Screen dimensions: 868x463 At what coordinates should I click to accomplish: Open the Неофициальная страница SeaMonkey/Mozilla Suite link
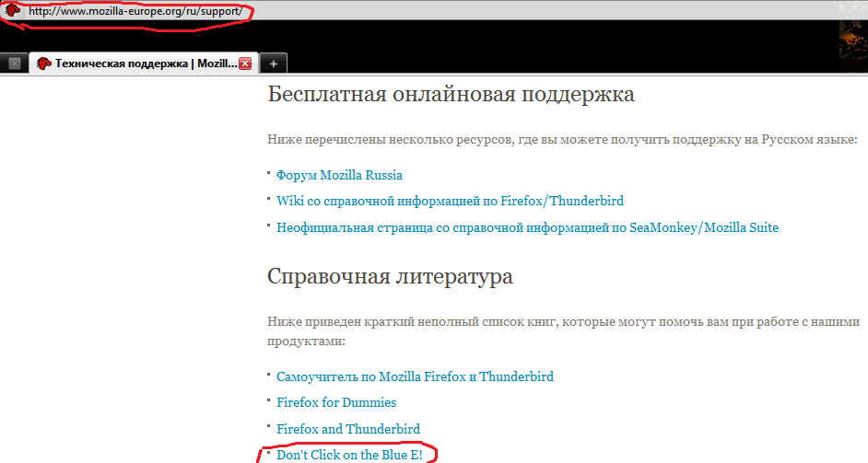[527, 227]
